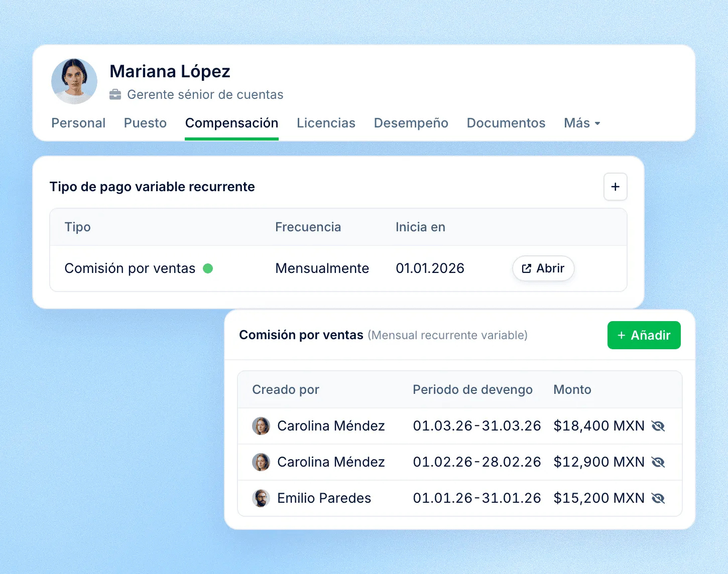
Task: Click the Monto column header
Action: pyautogui.click(x=572, y=390)
